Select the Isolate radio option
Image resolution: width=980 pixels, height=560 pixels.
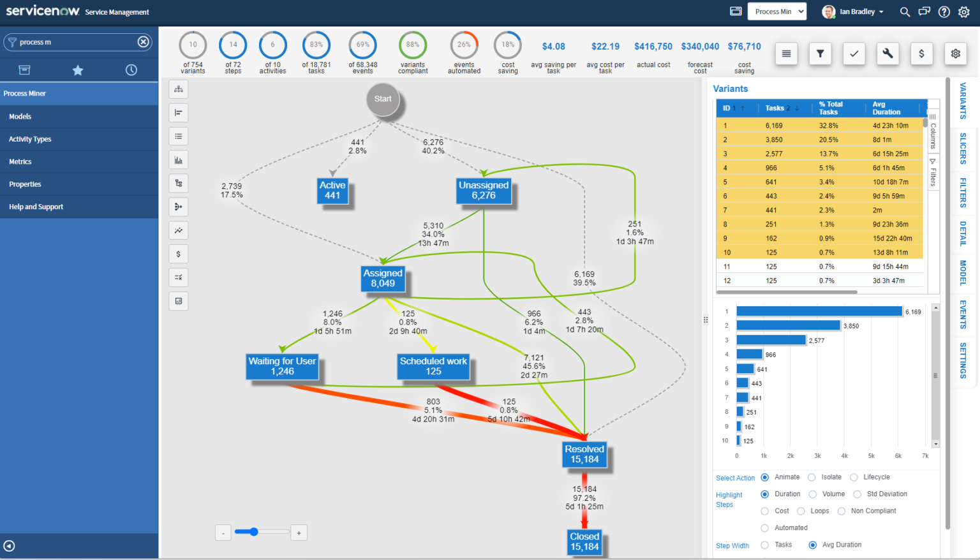(x=812, y=477)
